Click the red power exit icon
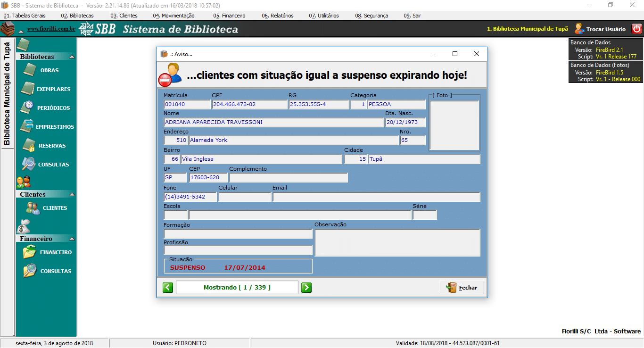Image resolution: width=644 pixels, height=348 pixels. pos(636,29)
